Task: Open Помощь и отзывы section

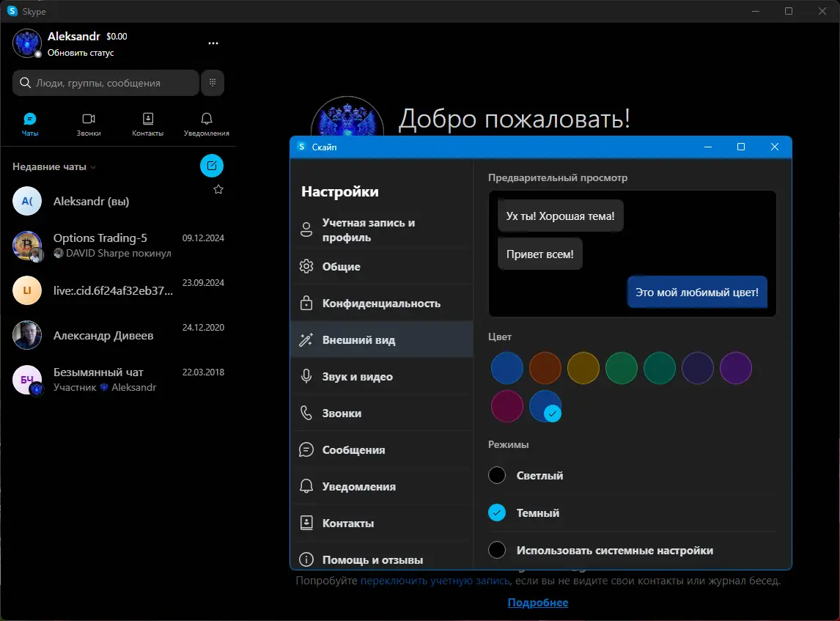Action: 382,559
